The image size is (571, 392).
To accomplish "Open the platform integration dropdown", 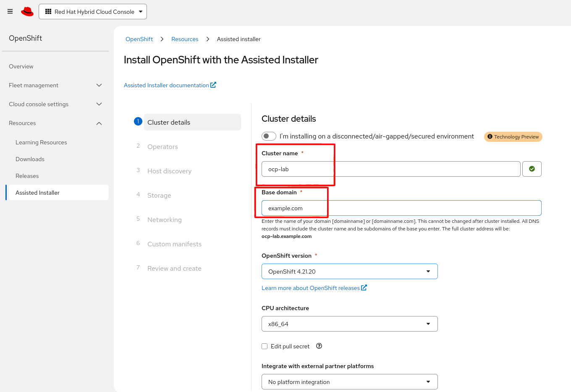I will [x=350, y=382].
